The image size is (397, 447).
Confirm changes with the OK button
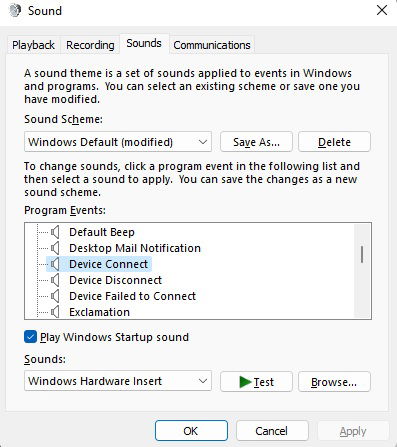191,431
